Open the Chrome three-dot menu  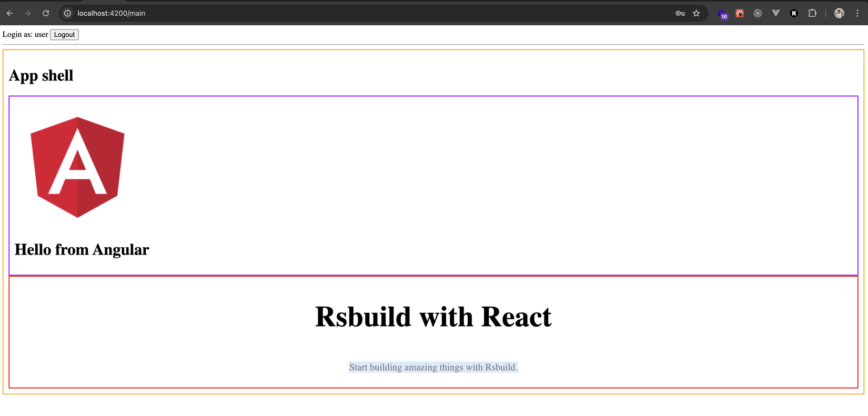point(857,13)
